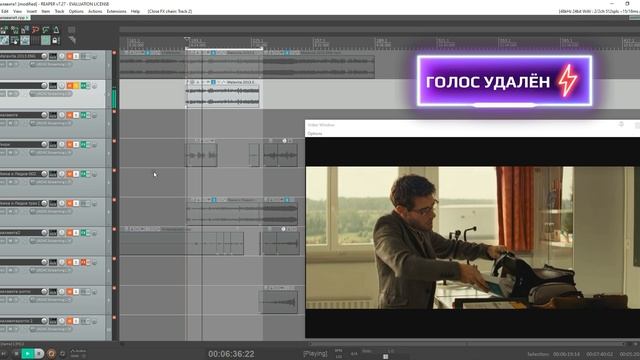Open envelope button on track 6
This screenshot has width=640, height=360.
click(53, 203)
